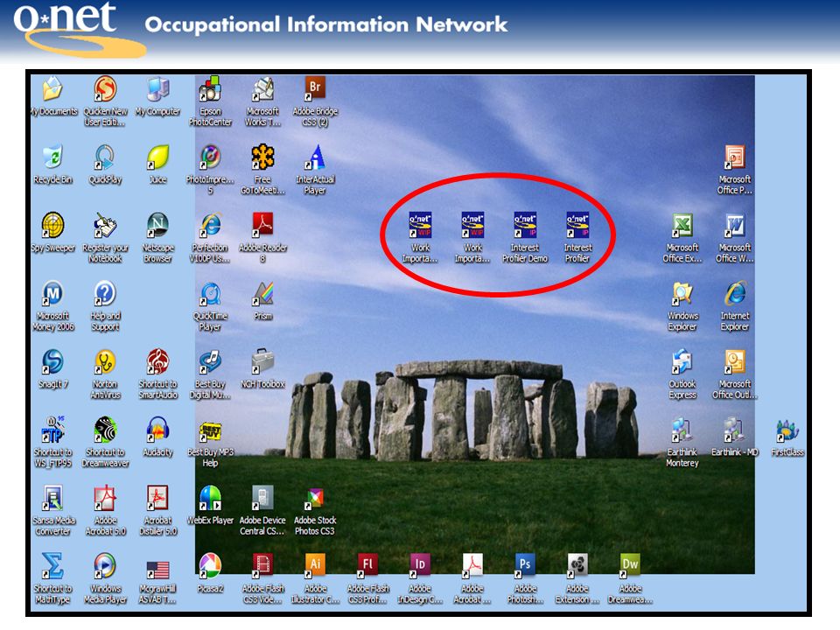The image size is (840, 630).
Task: Open Epson PhotoCenter shortcut
Action: (210, 89)
